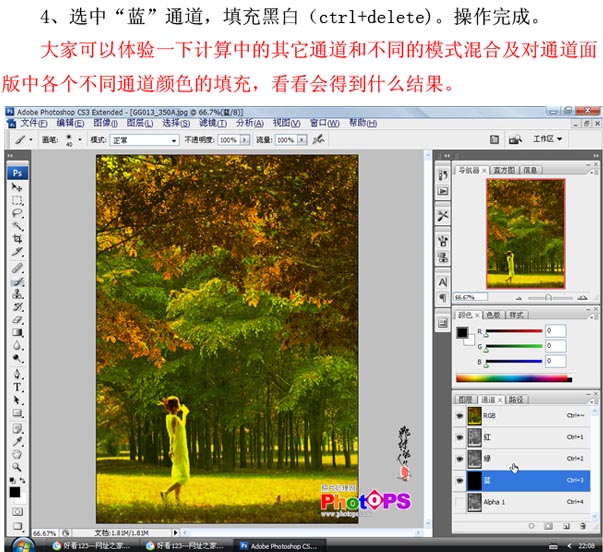
Task: Click the color spectrum ramp
Action: point(514,378)
